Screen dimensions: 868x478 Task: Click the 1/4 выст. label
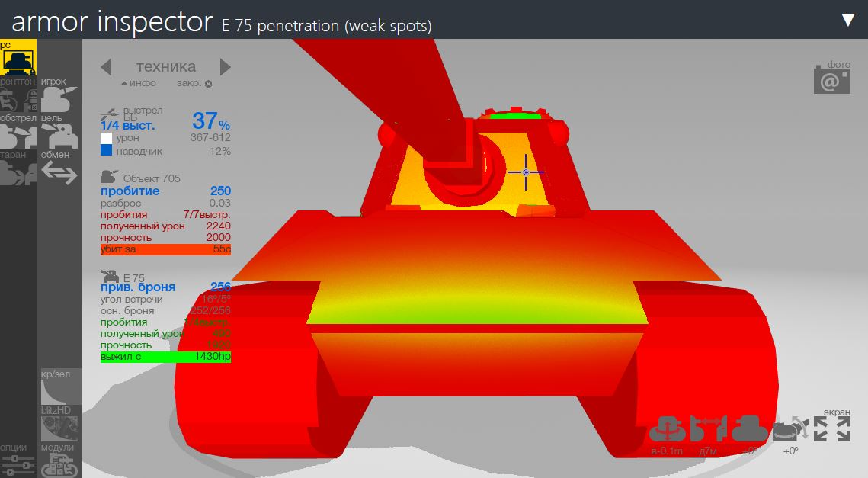(x=128, y=126)
